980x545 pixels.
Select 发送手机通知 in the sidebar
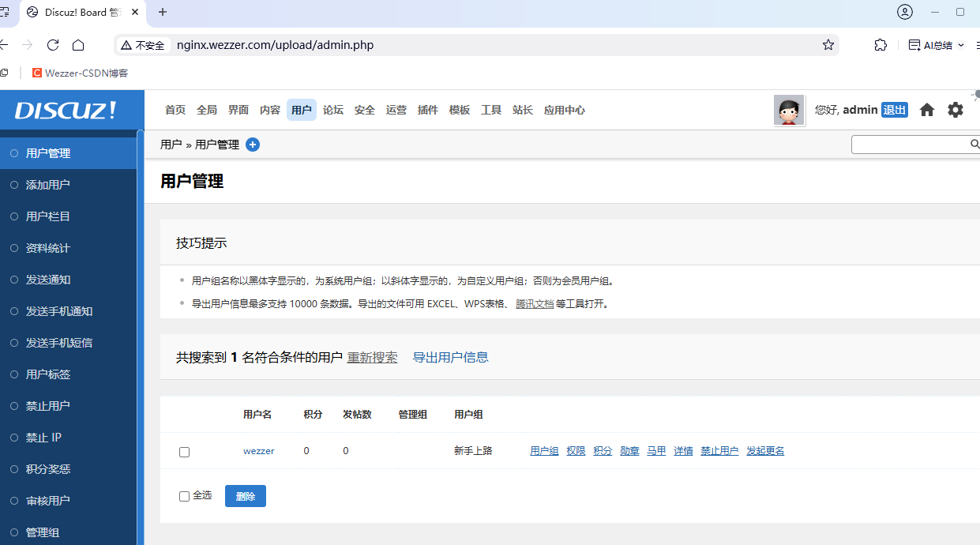pos(68,311)
